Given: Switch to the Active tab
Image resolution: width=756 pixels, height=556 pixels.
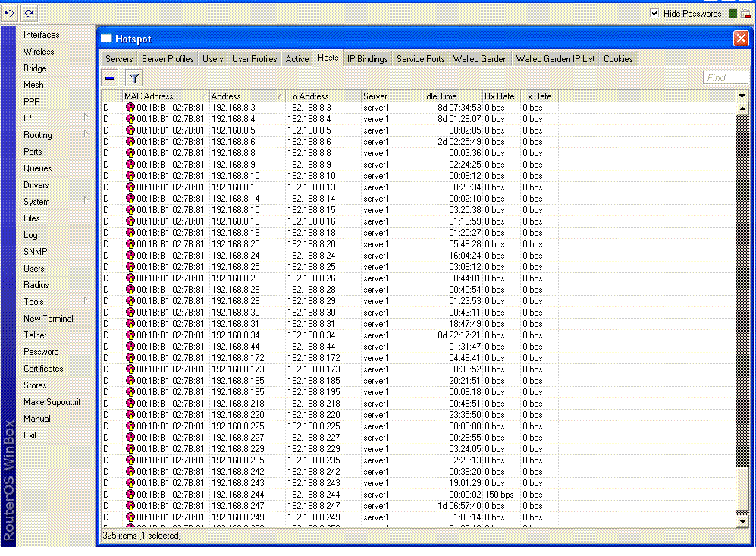Looking at the screenshot, I should coord(296,58).
